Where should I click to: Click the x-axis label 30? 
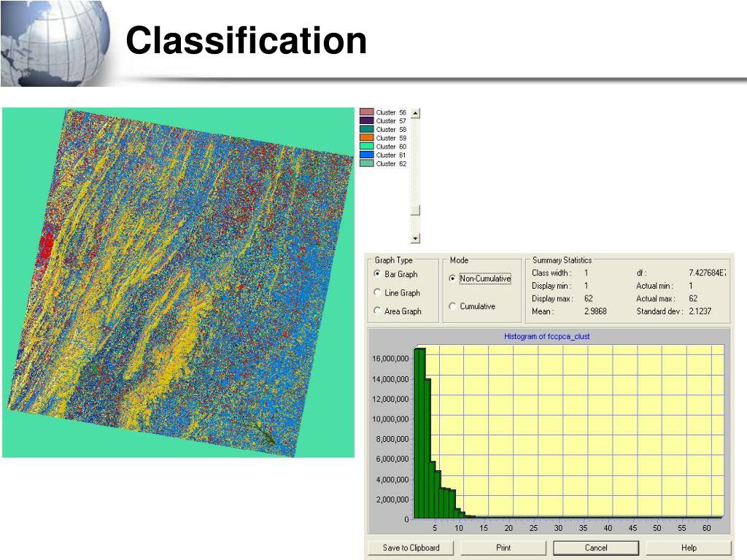click(558, 528)
